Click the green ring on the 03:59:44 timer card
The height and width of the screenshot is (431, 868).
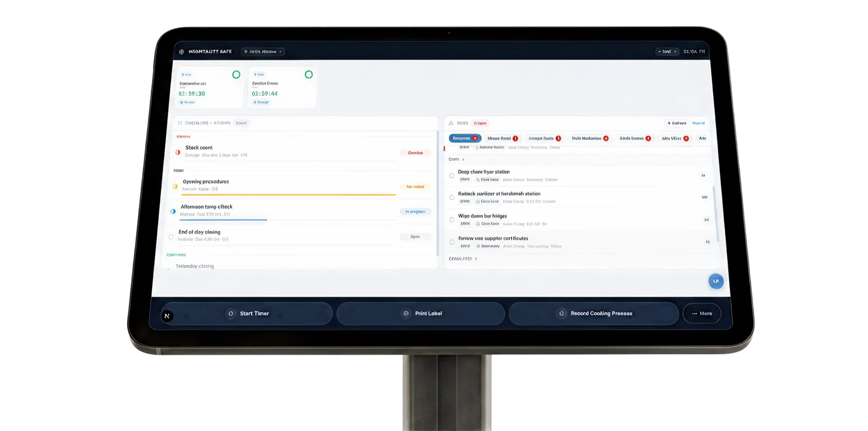click(309, 74)
